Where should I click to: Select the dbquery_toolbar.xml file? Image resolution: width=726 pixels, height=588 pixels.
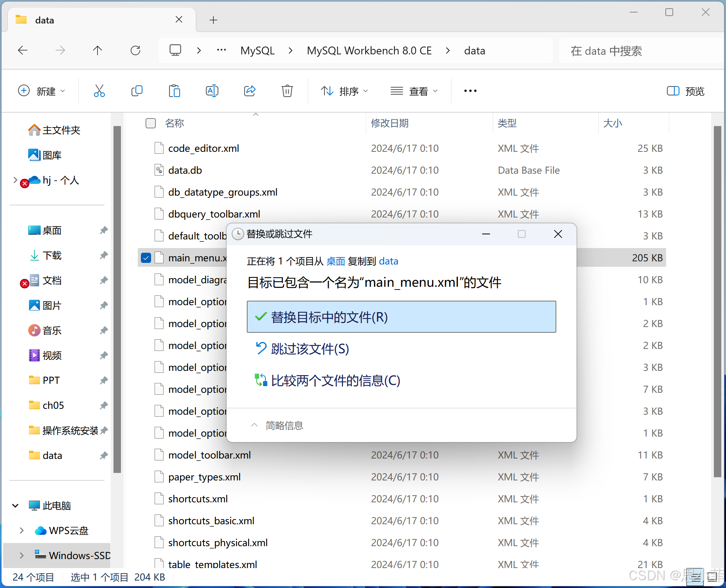point(402,214)
